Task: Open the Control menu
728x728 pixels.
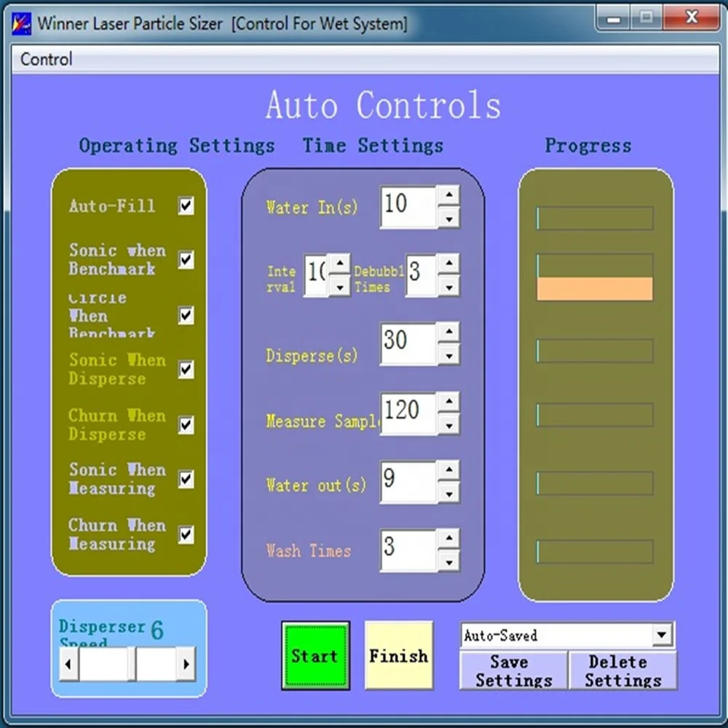Action: click(x=46, y=59)
